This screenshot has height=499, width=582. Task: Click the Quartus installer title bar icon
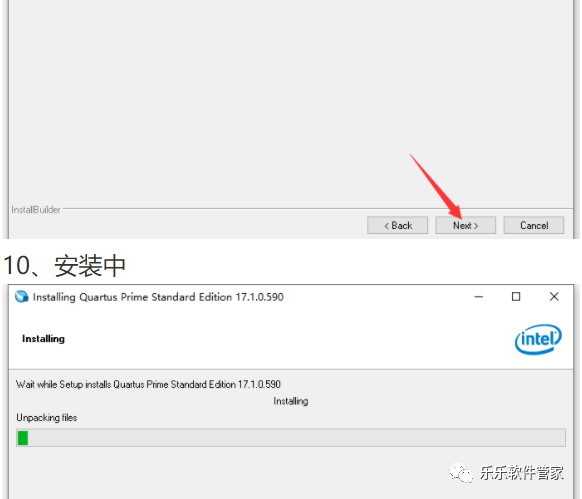pyautogui.click(x=22, y=297)
